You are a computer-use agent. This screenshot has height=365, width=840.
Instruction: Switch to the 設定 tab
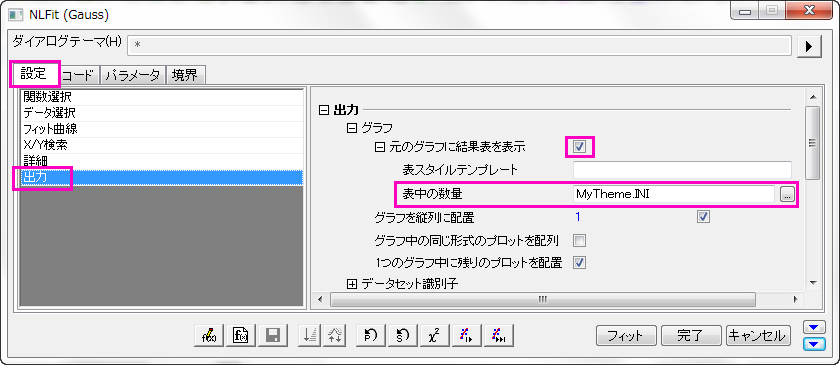tap(34, 75)
